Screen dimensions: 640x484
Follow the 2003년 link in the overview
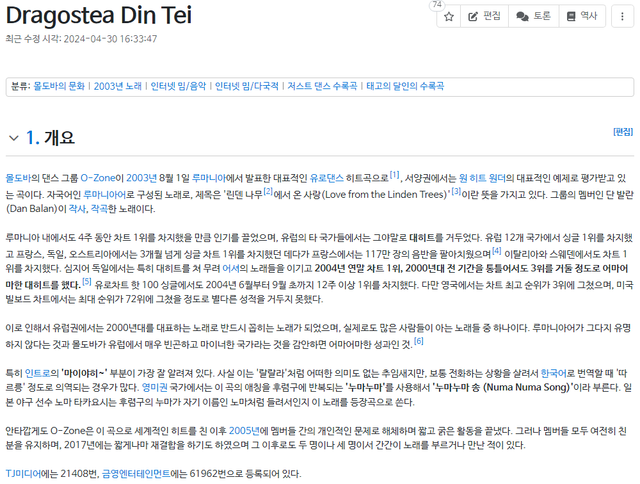click(x=141, y=178)
